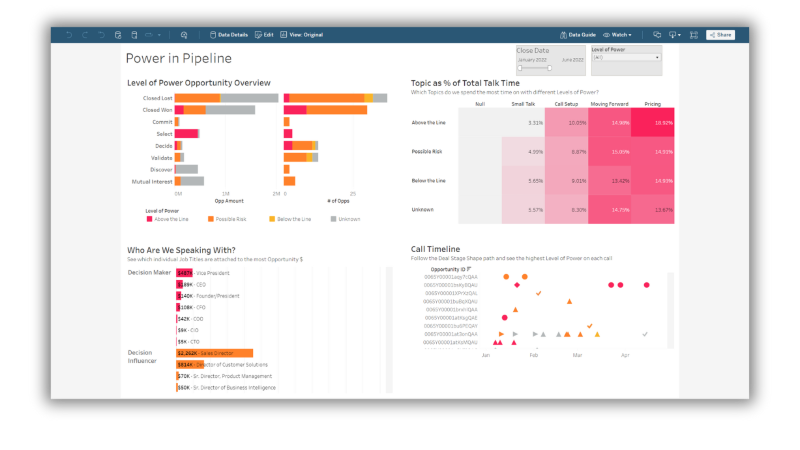Click the second cylinder icon in the toolbar
Screen dimensions: 800x450
(134, 35)
